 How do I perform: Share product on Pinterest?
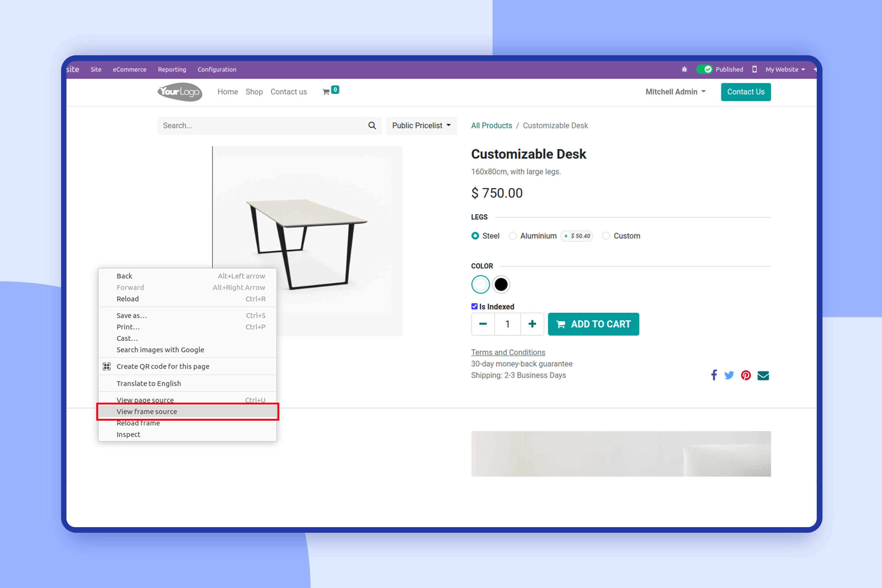746,375
